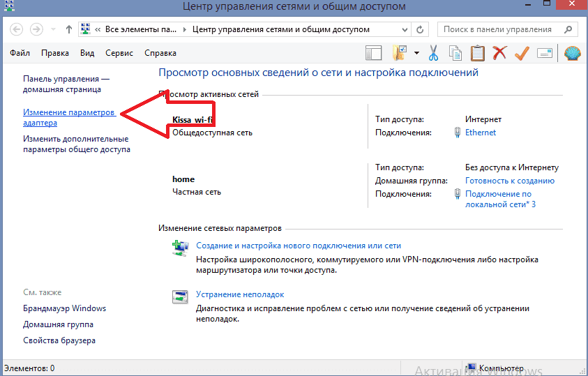Click the window system icon in title bar
The width and height of the screenshot is (588, 376).
coord(9,6)
